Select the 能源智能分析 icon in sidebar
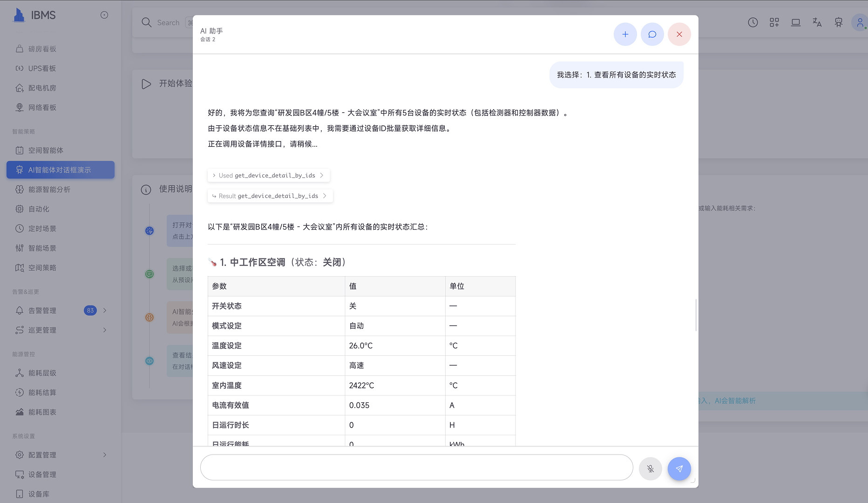The width and height of the screenshot is (868, 503). (20, 190)
